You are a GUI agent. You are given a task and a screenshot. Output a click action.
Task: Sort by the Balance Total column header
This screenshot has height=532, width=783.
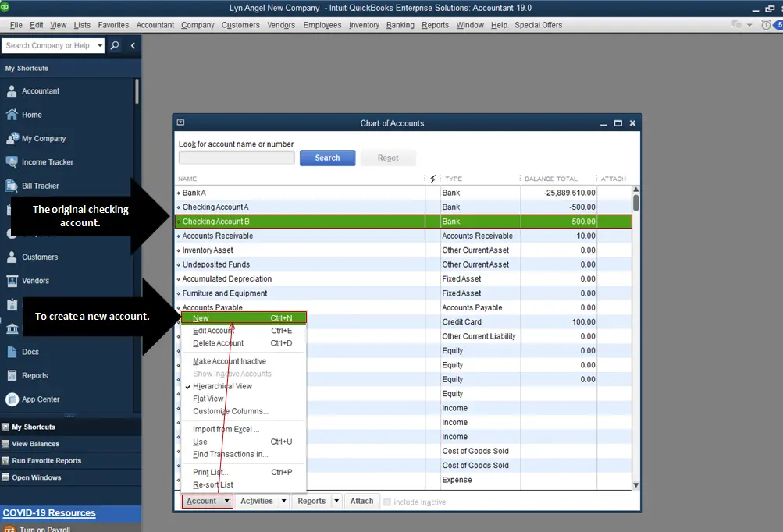tap(551, 179)
